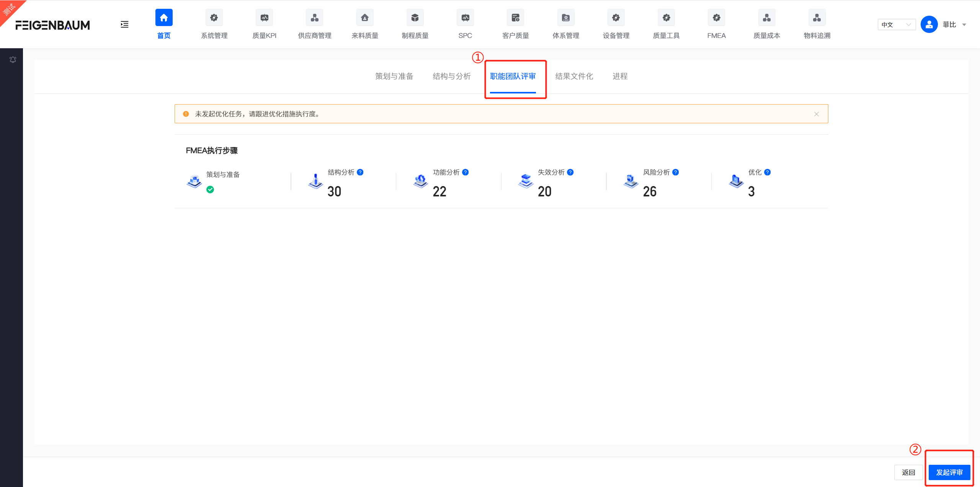Open the 中文 language dropdown
980x487 pixels.
(x=896, y=25)
